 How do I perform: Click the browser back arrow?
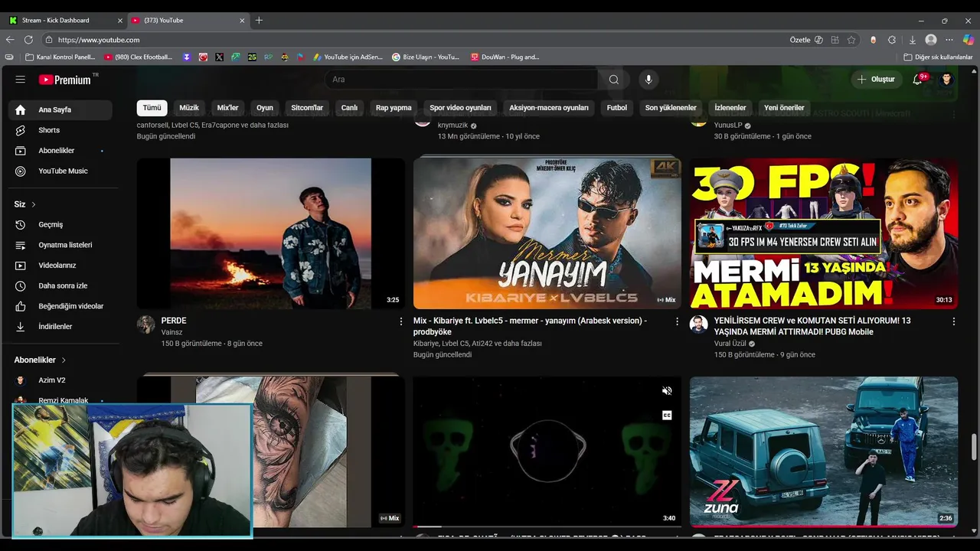(10, 40)
